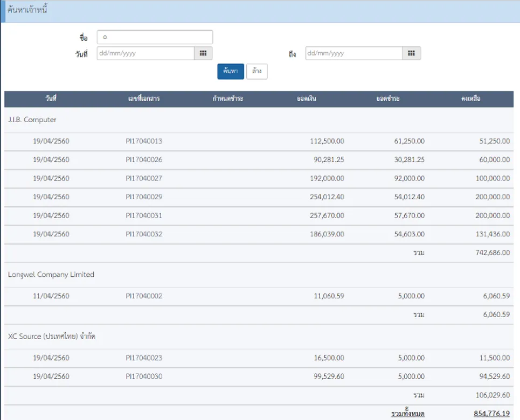
Task: Sort by วันที่ column header
Action: (51, 99)
